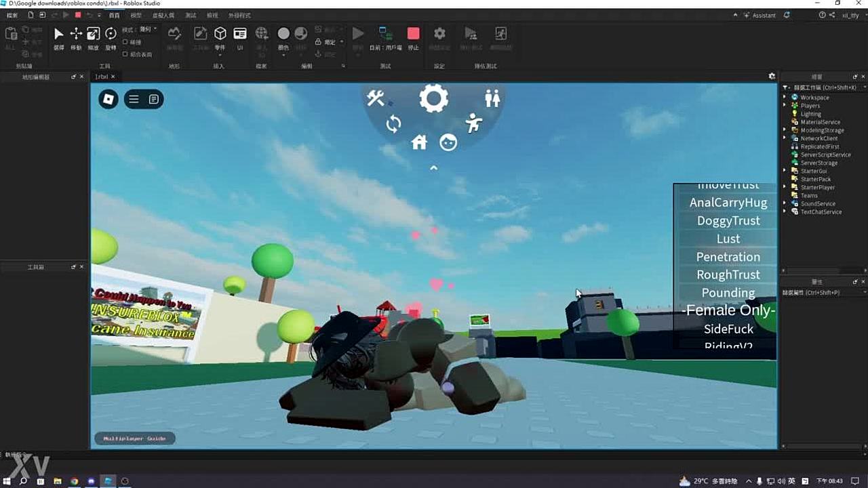Screen dimensions: 868x488
Task: Expand SoundService in Explorer
Action: click(785, 203)
